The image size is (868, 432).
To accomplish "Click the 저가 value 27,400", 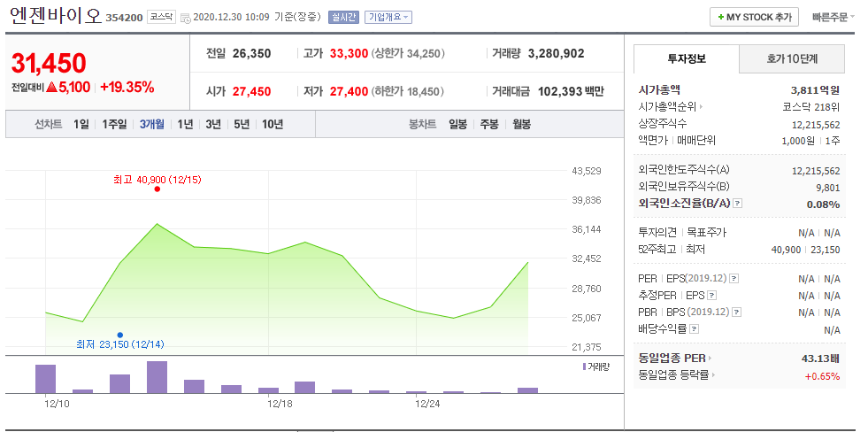I will click(349, 91).
